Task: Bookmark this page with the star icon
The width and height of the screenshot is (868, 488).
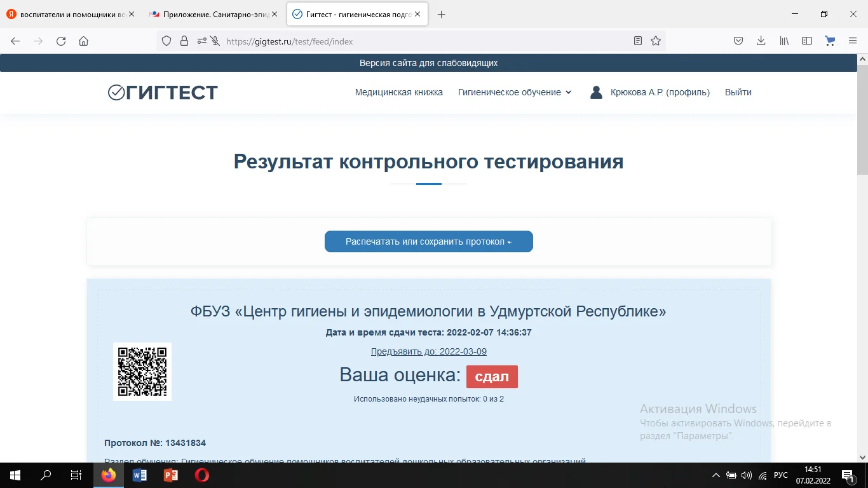Action: click(x=655, y=40)
